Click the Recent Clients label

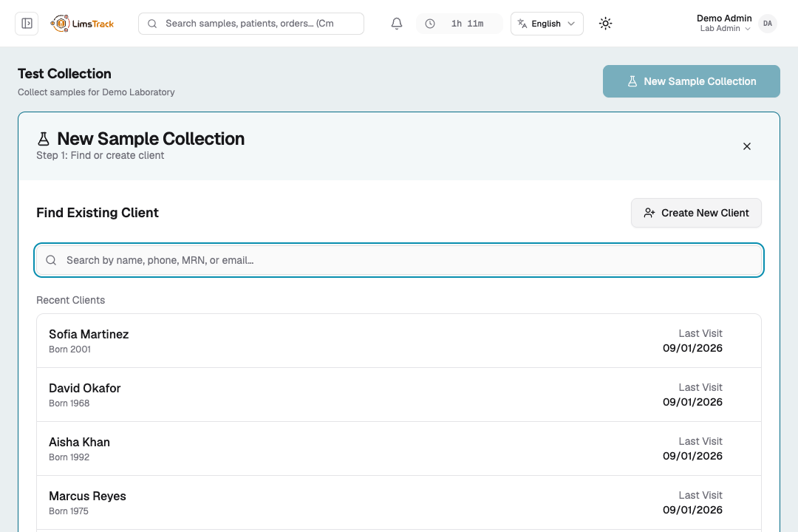(71, 300)
